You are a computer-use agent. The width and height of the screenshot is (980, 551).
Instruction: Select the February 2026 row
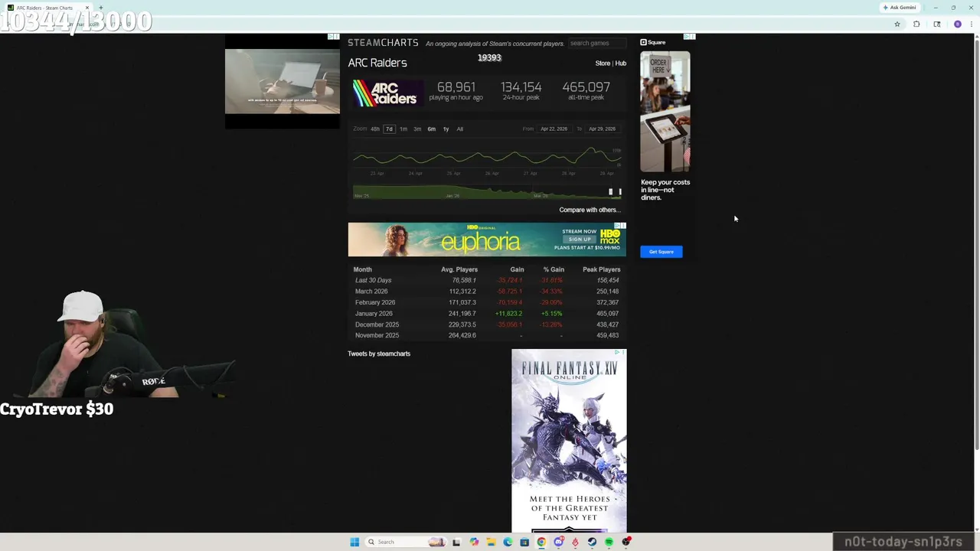487,302
